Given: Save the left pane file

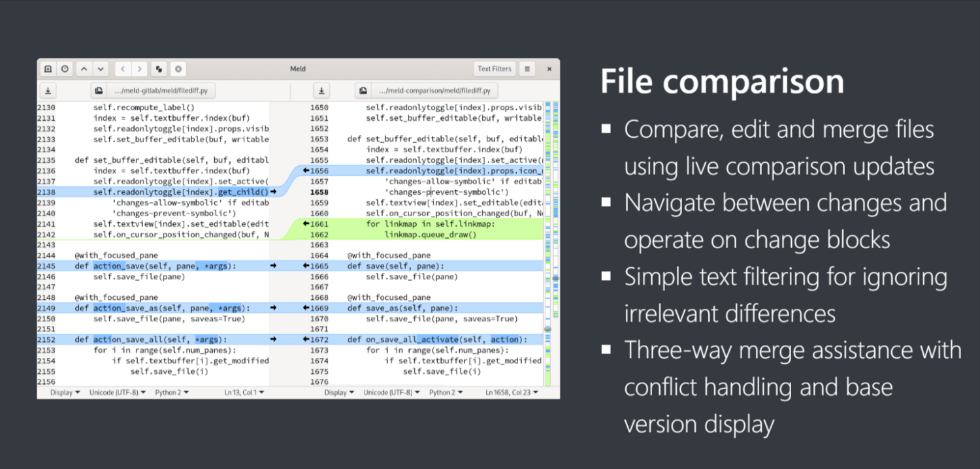Looking at the screenshot, I should tap(48, 91).
